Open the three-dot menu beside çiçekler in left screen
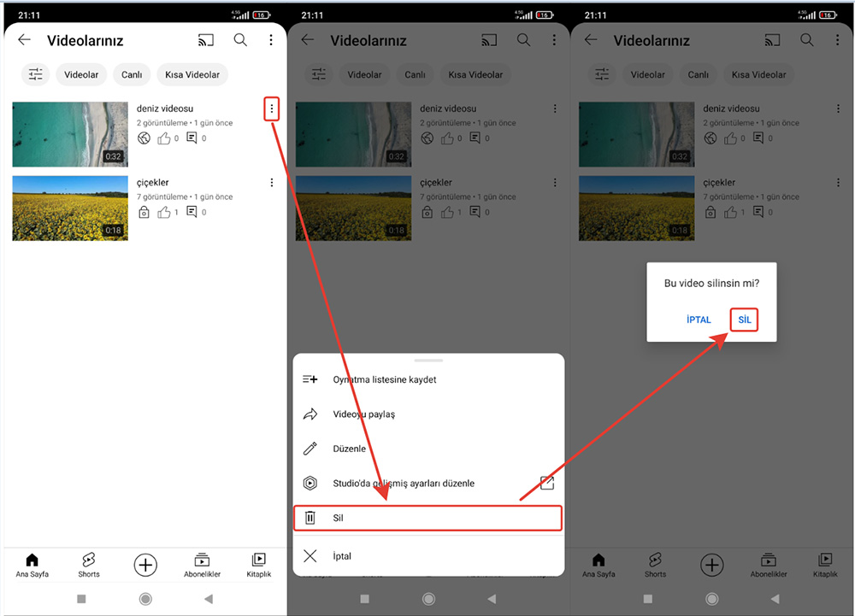The height and width of the screenshot is (616, 855). (x=272, y=183)
